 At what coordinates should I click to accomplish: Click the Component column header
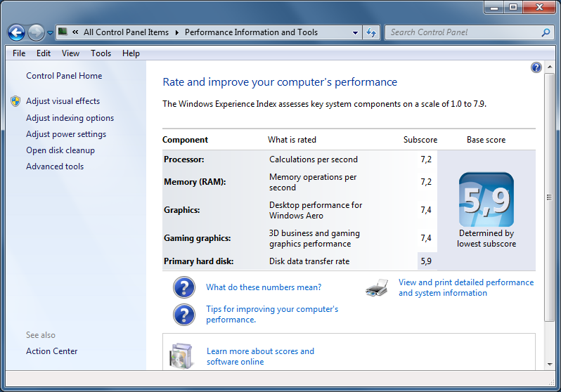click(185, 140)
